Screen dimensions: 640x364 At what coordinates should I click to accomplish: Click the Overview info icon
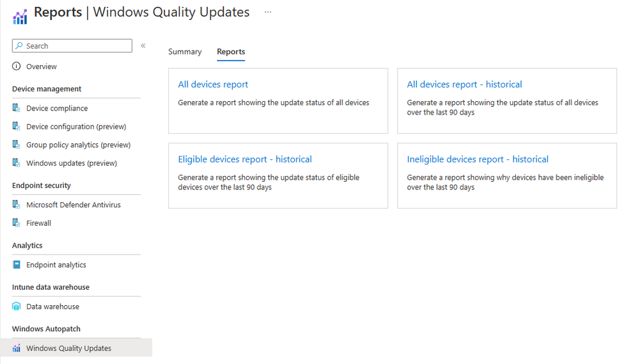tap(17, 66)
